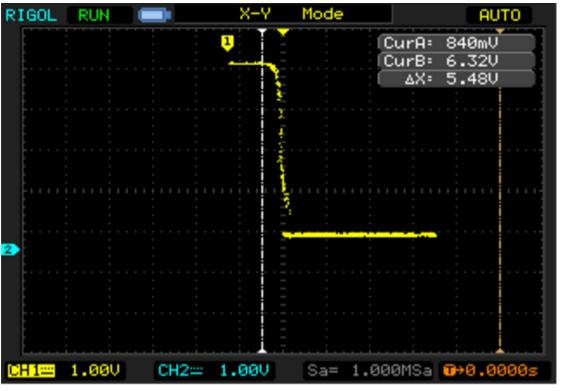Image resolution: width=575 pixels, height=391 pixels.
Task: Click the blue battery status icon
Action: click(x=154, y=15)
